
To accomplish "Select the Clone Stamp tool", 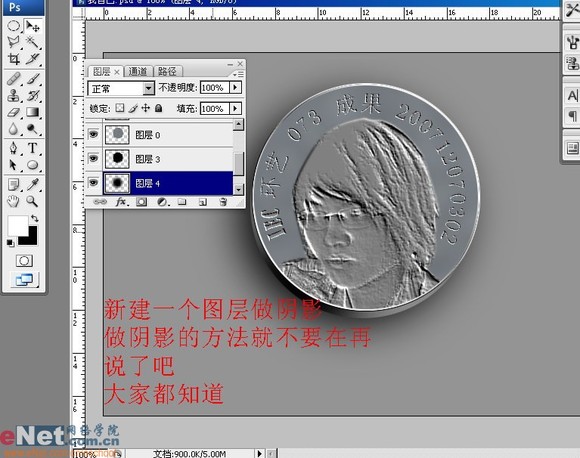I will (x=14, y=95).
